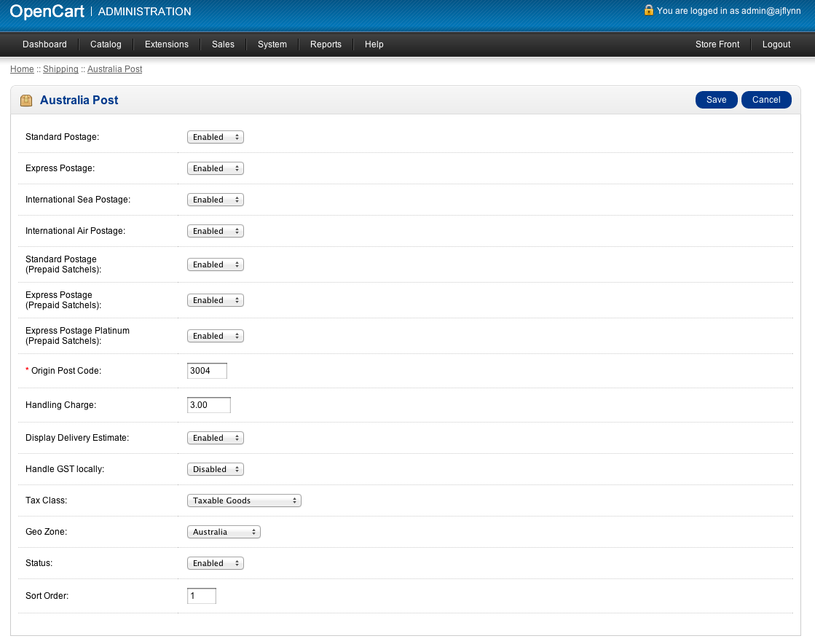Save the Australia Post settings
The height and width of the screenshot is (644, 815).
tap(716, 100)
